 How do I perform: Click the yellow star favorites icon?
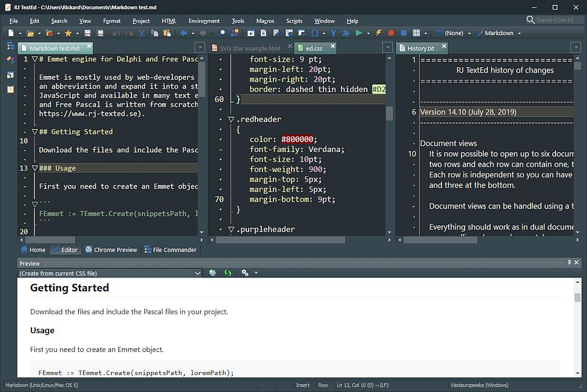pos(68,33)
